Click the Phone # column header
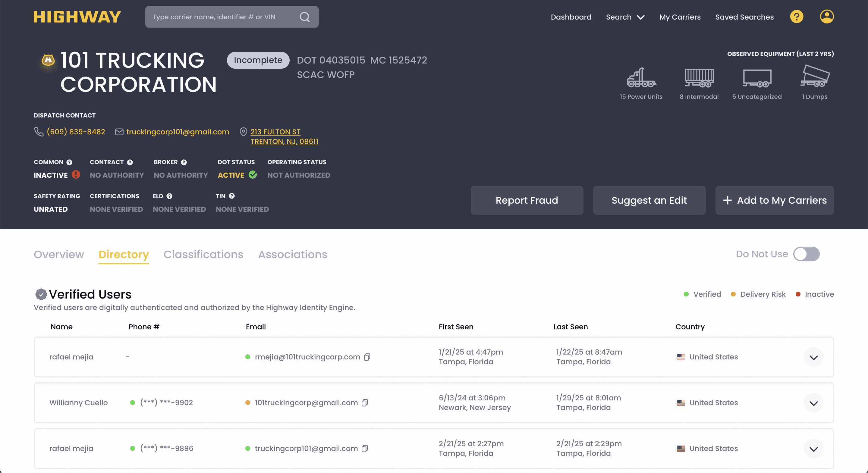The image size is (868, 473). (144, 327)
